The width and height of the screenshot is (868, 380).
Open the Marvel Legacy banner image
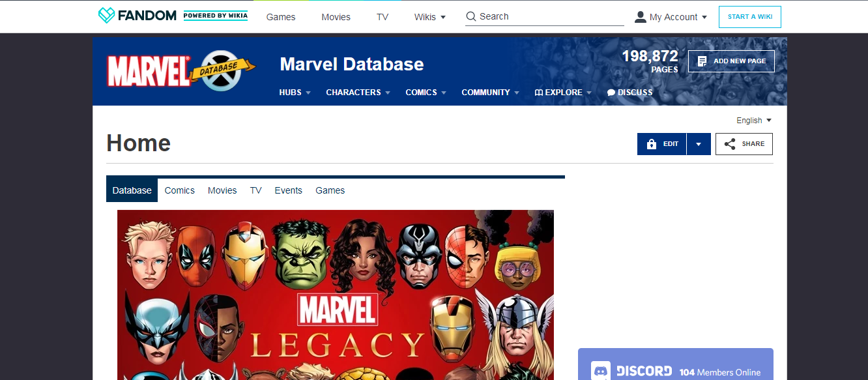(336, 295)
